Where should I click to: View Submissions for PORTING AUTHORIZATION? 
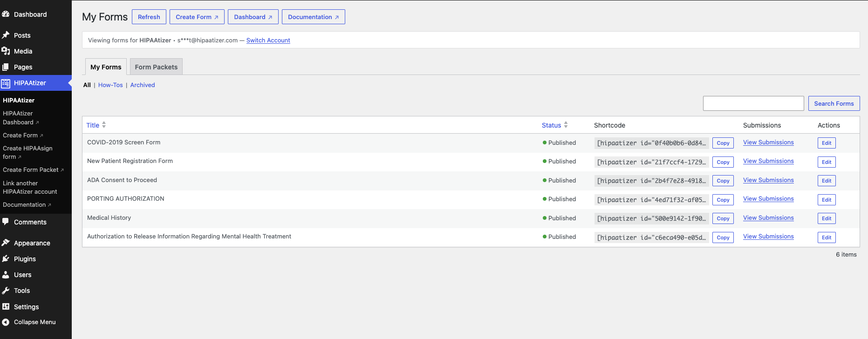(768, 199)
